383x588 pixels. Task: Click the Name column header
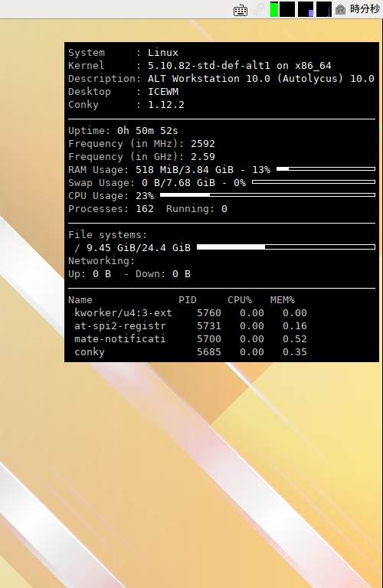tap(80, 300)
